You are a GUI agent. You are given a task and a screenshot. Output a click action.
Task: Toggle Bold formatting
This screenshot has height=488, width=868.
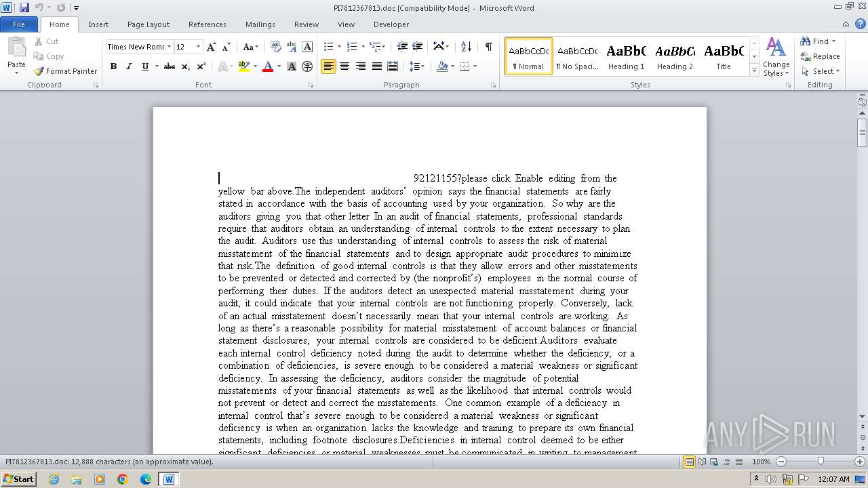[x=113, y=66]
